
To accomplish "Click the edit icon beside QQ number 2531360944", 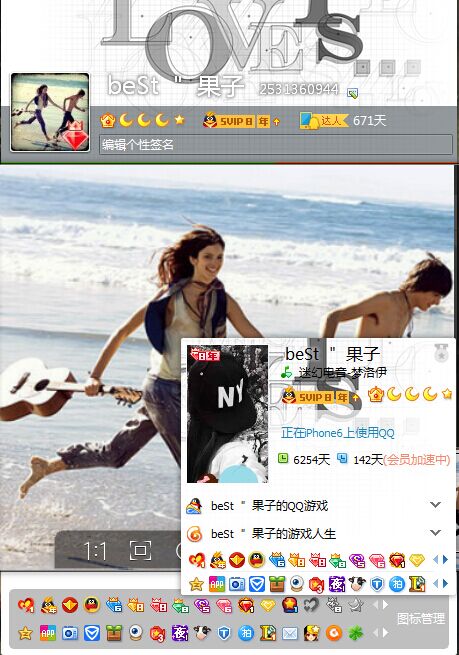I will pyautogui.click(x=352, y=94).
